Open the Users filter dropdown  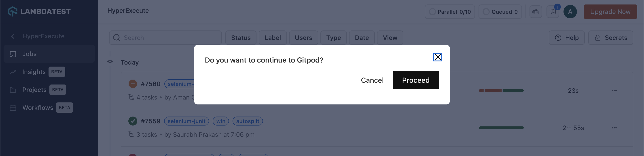click(x=303, y=38)
